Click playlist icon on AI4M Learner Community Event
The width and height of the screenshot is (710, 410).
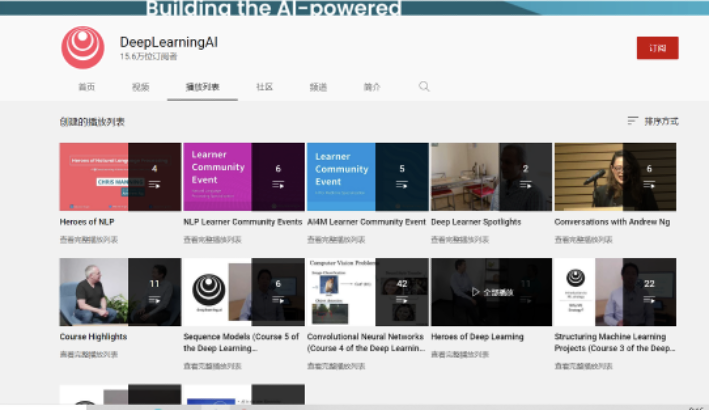[x=402, y=185]
